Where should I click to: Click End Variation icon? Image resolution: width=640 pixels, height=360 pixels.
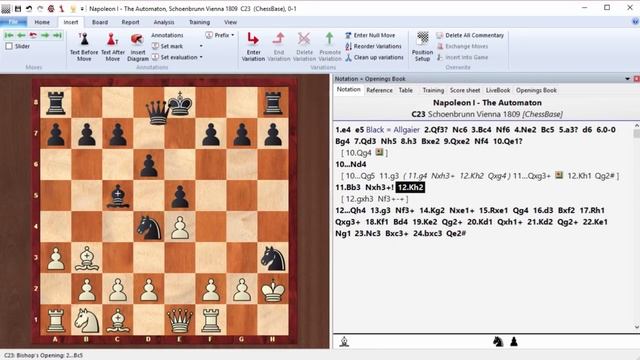point(279,39)
